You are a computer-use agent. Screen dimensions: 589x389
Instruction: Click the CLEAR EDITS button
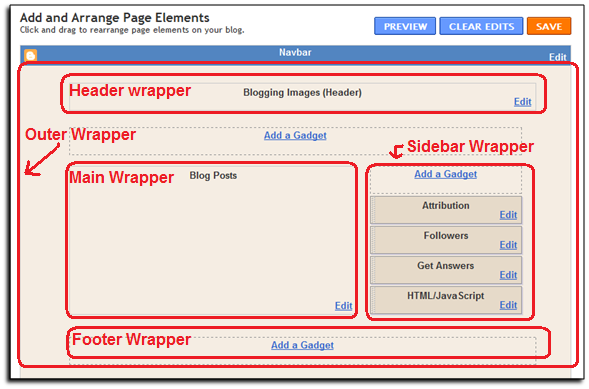coord(481,26)
